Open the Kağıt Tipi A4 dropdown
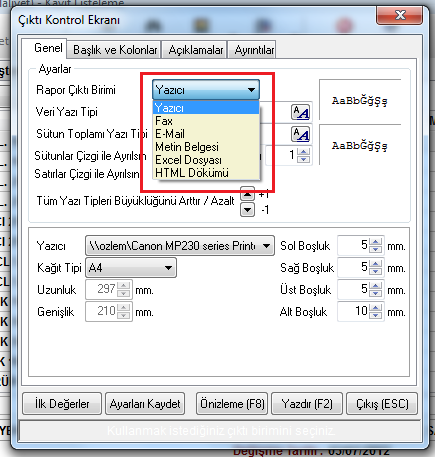Image resolution: width=435 pixels, height=457 pixels. coord(131,267)
